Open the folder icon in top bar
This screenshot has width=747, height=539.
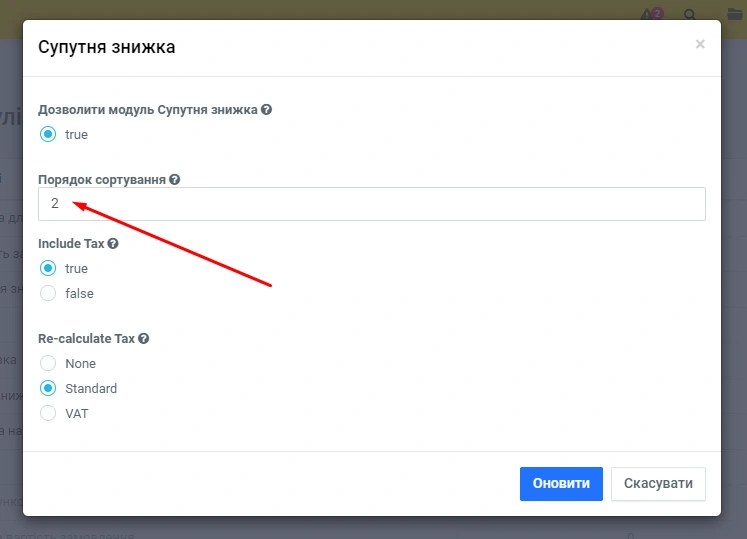point(735,14)
